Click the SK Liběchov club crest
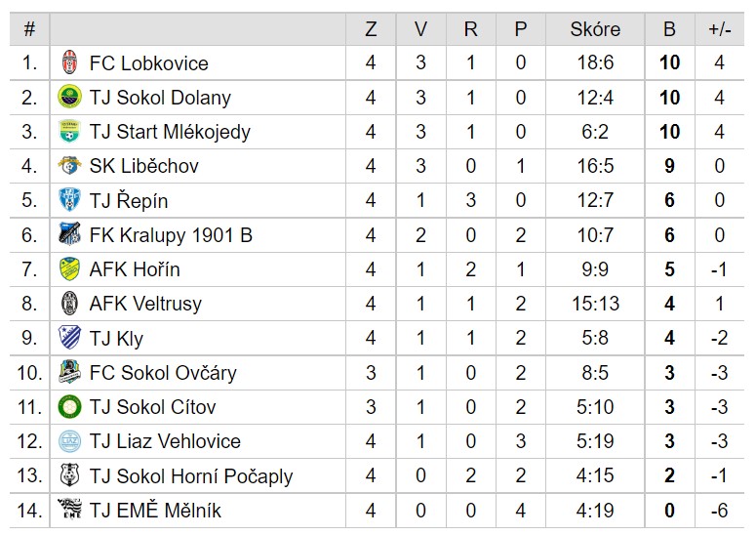The width and height of the screenshot is (756, 535). [69, 166]
